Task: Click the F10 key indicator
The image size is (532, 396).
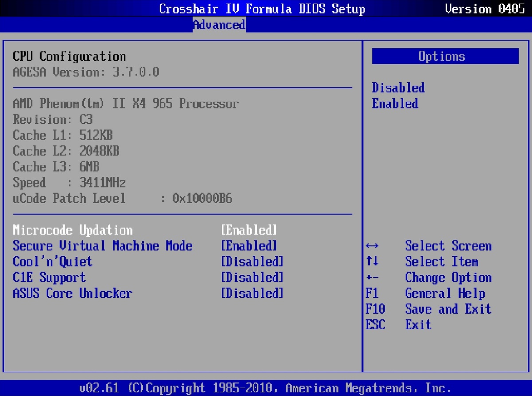Action: [x=375, y=309]
